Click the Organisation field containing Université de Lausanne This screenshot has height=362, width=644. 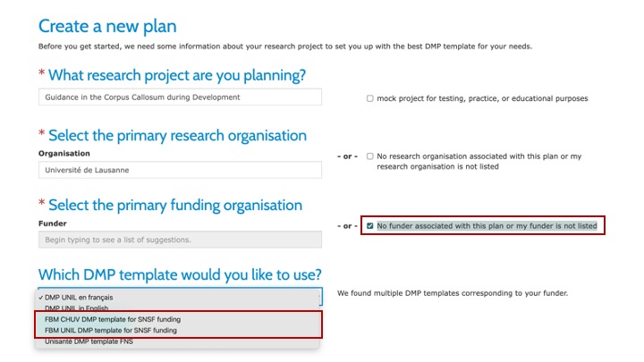click(x=180, y=169)
